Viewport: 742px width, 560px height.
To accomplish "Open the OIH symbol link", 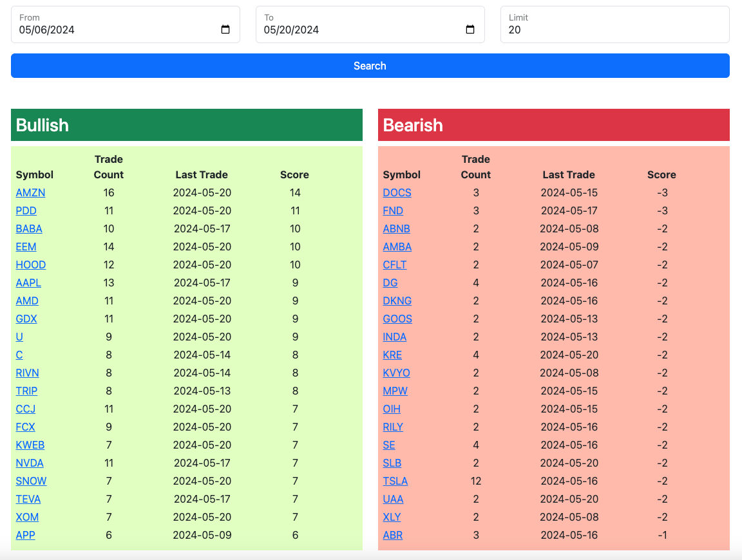I will point(392,409).
